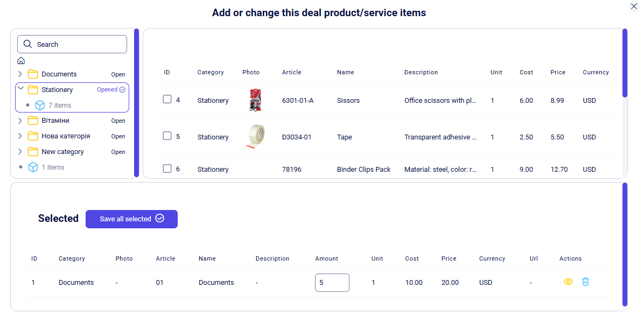Close the dialog with the X icon

(x=634, y=6)
